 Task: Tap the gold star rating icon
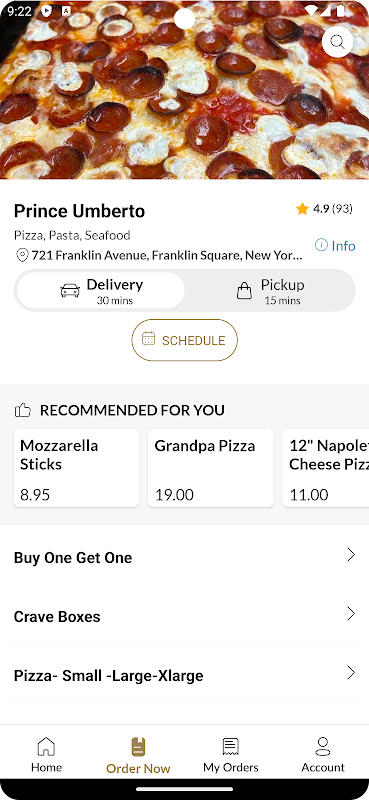click(x=302, y=209)
